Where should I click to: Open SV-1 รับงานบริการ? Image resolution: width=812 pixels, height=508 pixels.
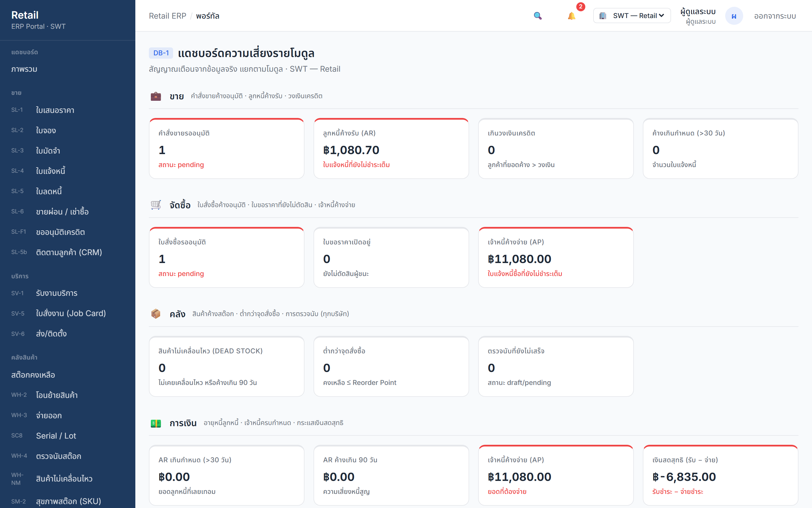coord(67,293)
